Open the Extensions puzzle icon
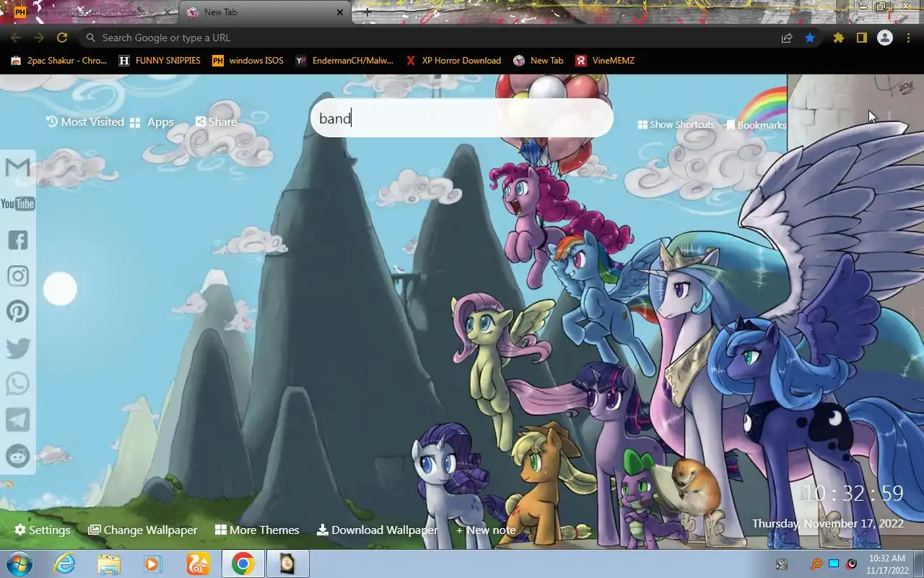The width and height of the screenshot is (924, 578). pyautogui.click(x=838, y=38)
